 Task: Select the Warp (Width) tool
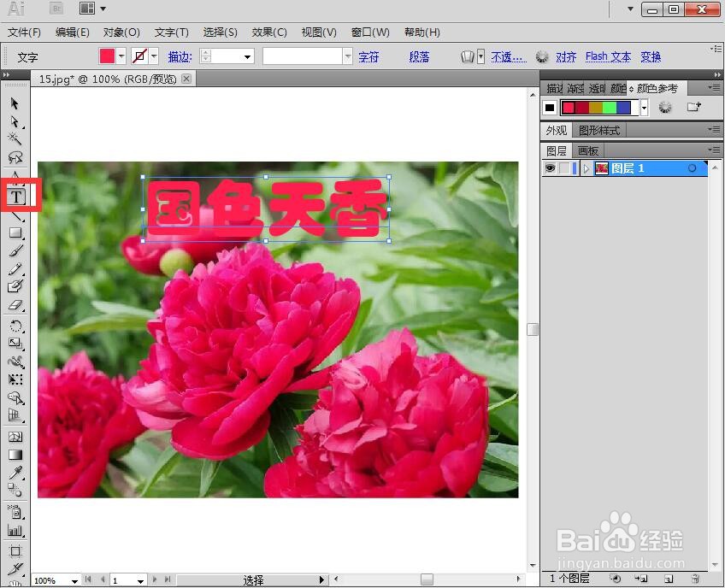tap(15, 362)
